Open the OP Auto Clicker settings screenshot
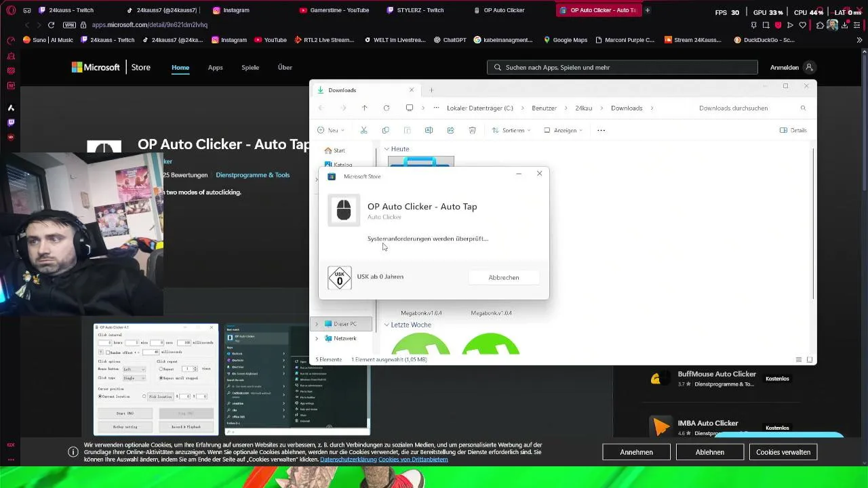868x488 pixels. tap(156, 379)
